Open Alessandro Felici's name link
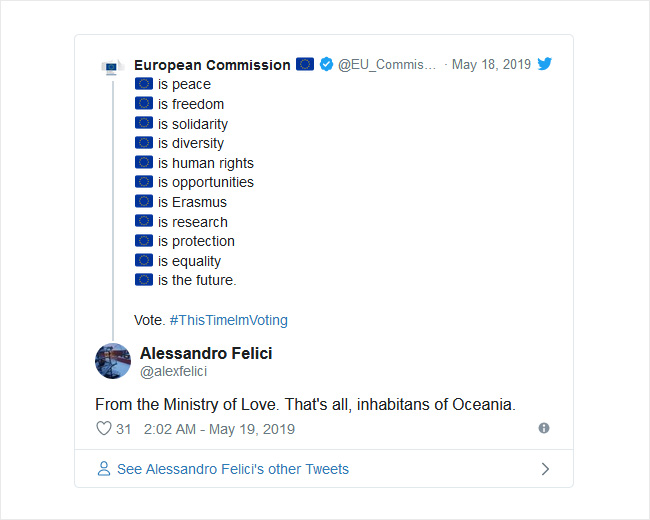This screenshot has height=520, width=650. [x=206, y=353]
